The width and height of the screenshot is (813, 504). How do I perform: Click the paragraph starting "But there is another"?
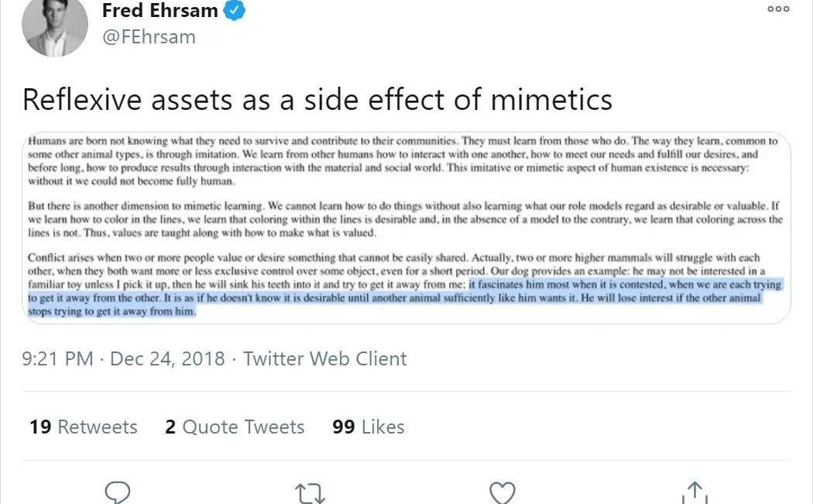coord(403,219)
